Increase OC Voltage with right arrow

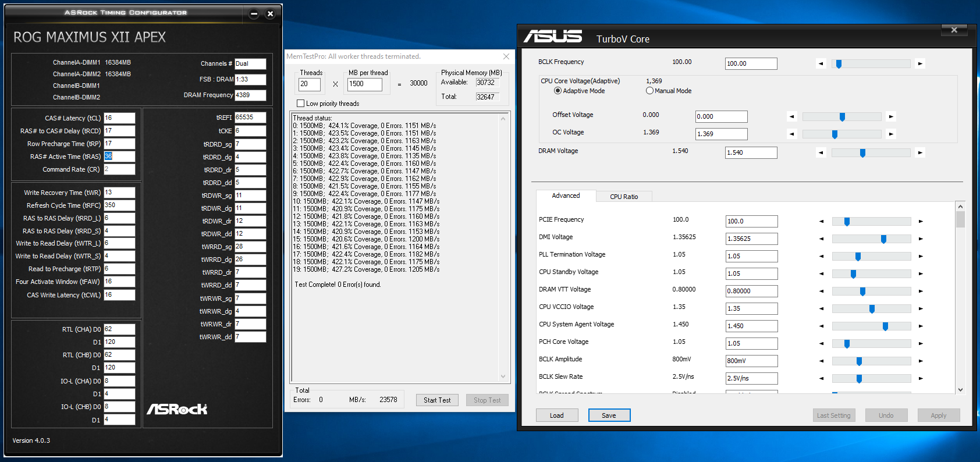click(x=891, y=134)
